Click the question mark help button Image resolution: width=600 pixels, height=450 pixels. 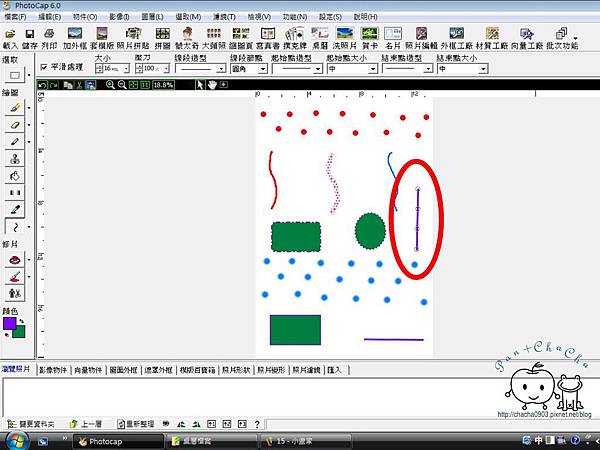tap(257, 424)
